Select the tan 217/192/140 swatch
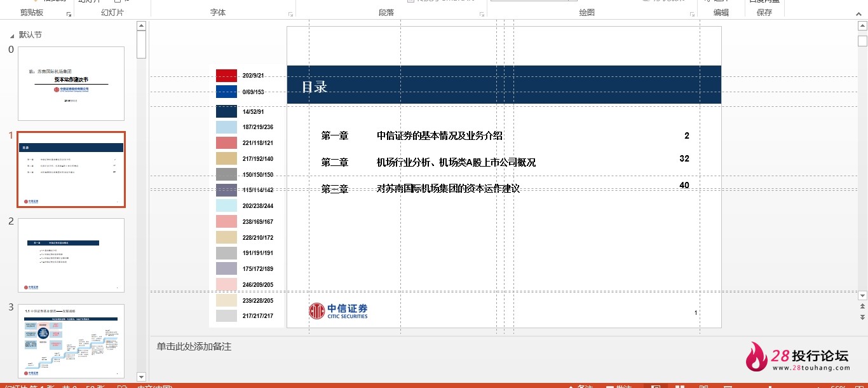This screenshot has height=388, width=868. point(226,158)
